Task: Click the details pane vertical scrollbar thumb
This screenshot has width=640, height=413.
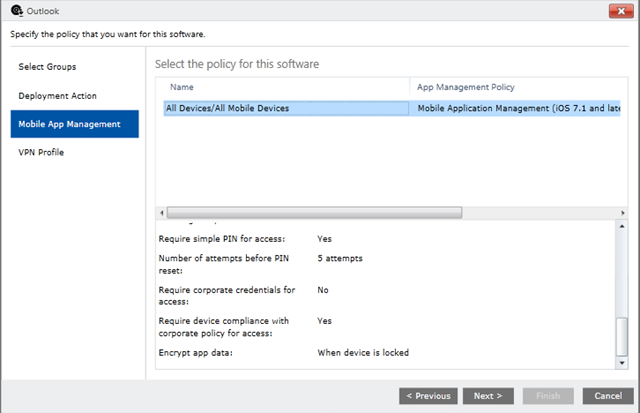Action: point(622,337)
